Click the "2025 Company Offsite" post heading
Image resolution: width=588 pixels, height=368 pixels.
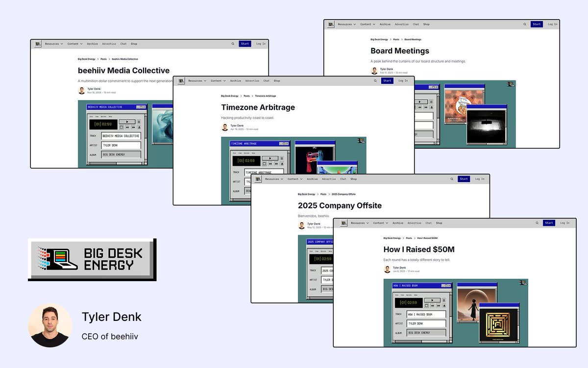[x=340, y=206]
